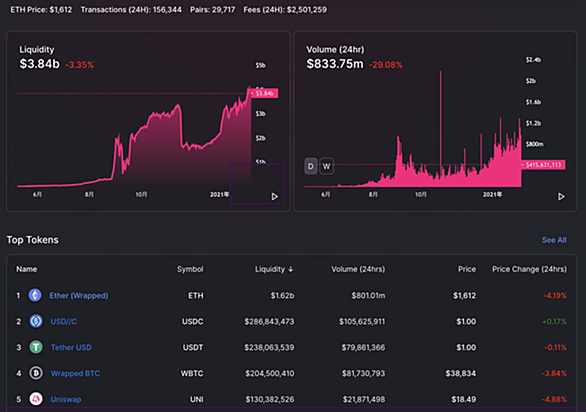Image resolution: width=586 pixels, height=412 pixels.
Task: Click the -29.08% volume change figure
Action: click(386, 65)
